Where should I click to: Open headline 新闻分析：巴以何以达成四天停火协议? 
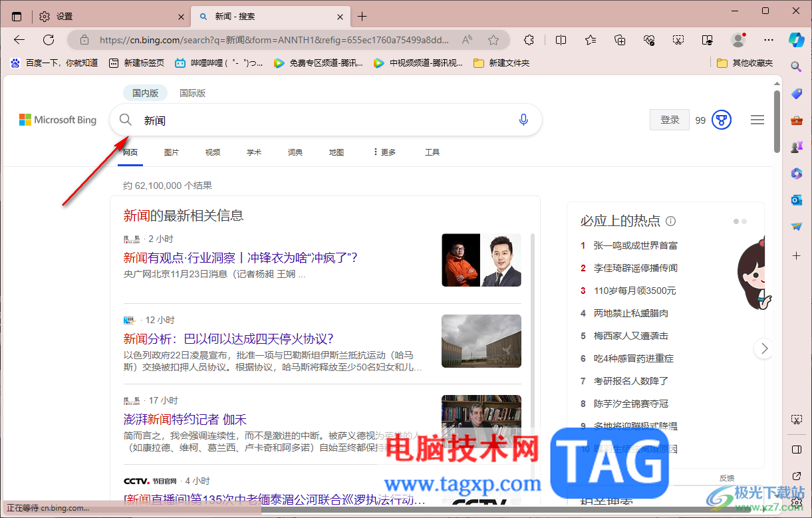[x=228, y=338]
